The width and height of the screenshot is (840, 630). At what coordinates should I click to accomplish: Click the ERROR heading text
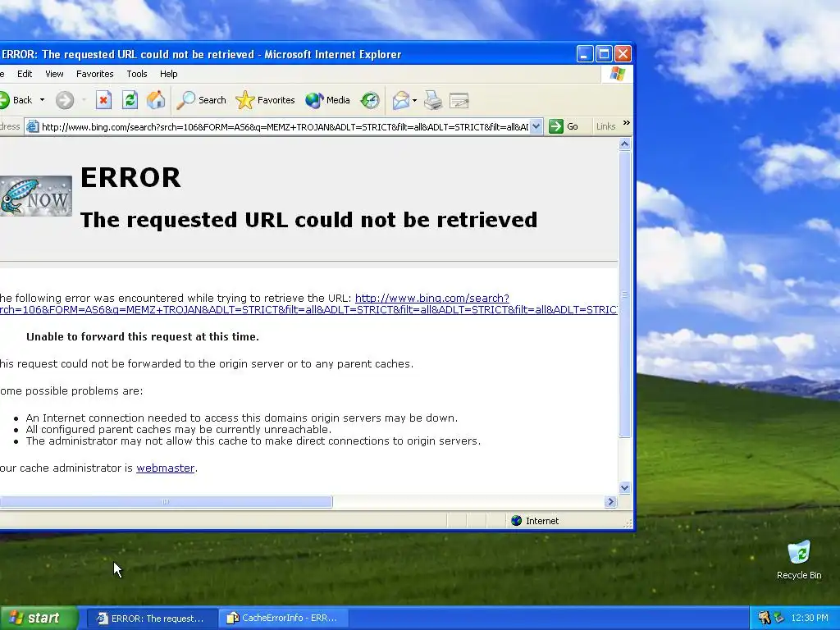(130, 178)
